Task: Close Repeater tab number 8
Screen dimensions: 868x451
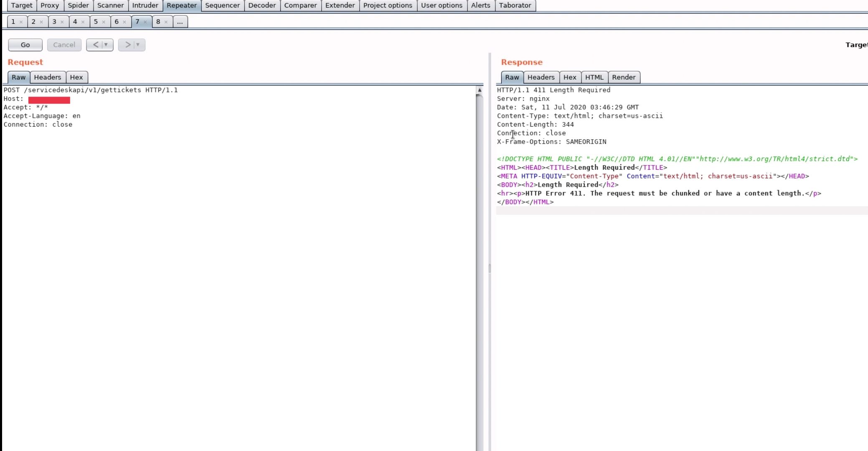Action: [166, 22]
